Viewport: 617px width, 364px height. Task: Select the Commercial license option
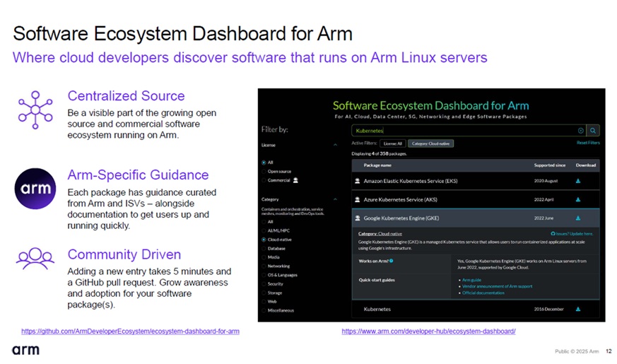click(x=264, y=181)
